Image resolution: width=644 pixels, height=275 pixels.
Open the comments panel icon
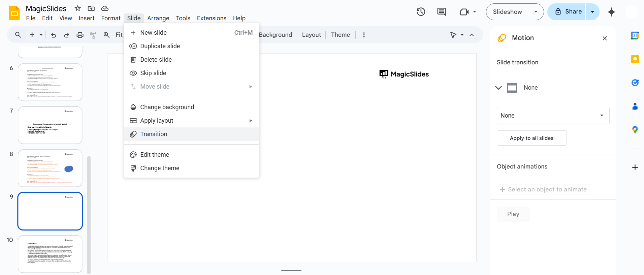[441, 12]
